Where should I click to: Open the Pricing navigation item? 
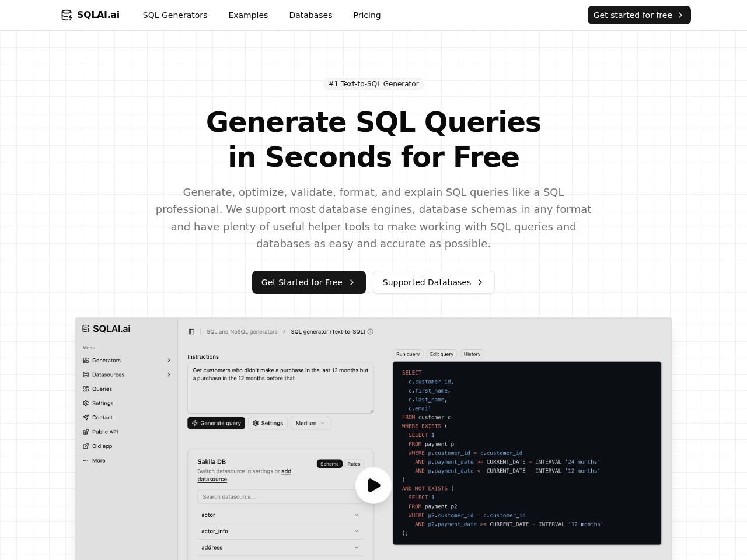pyautogui.click(x=366, y=15)
